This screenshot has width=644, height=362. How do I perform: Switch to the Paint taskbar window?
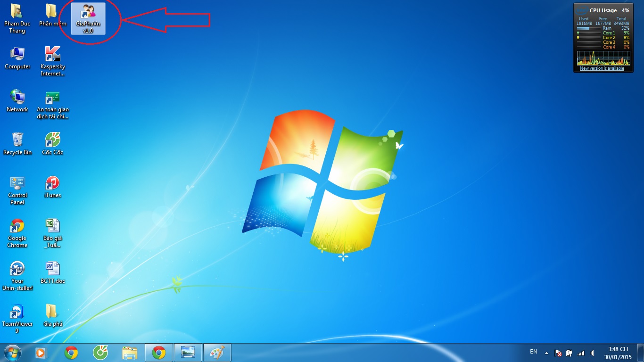click(217, 353)
